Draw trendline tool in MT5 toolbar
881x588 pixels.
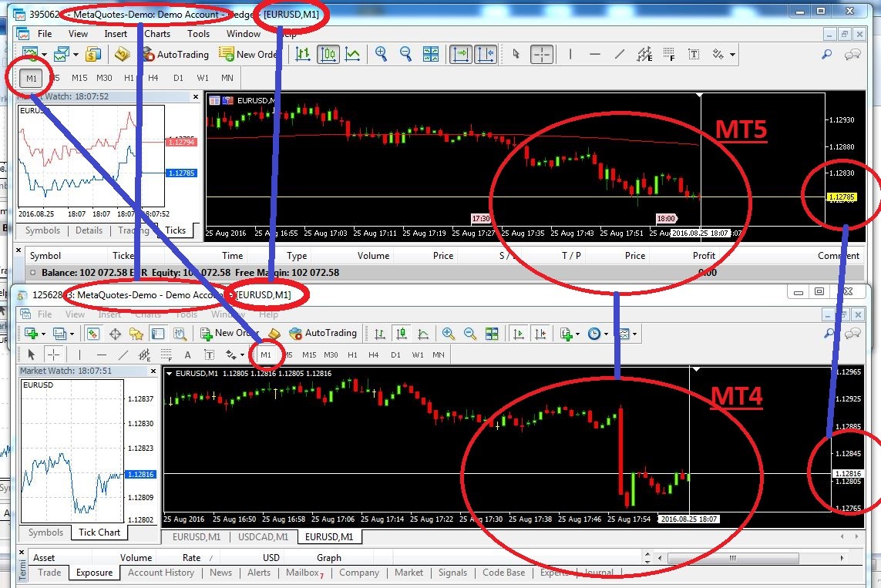(619, 54)
